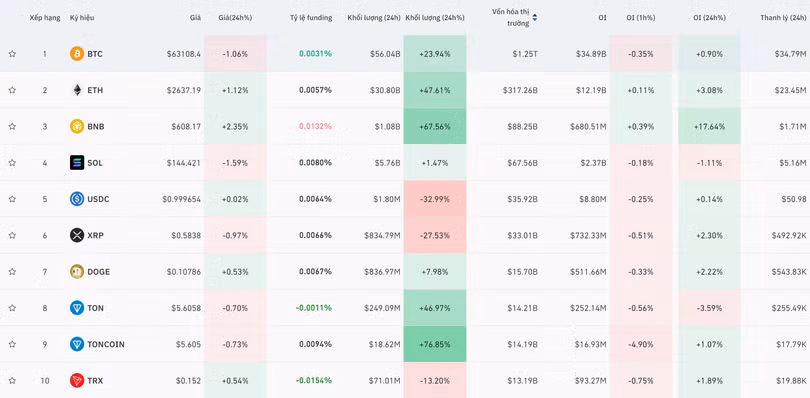Toggle the TONCOIN favorite star

click(12, 344)
